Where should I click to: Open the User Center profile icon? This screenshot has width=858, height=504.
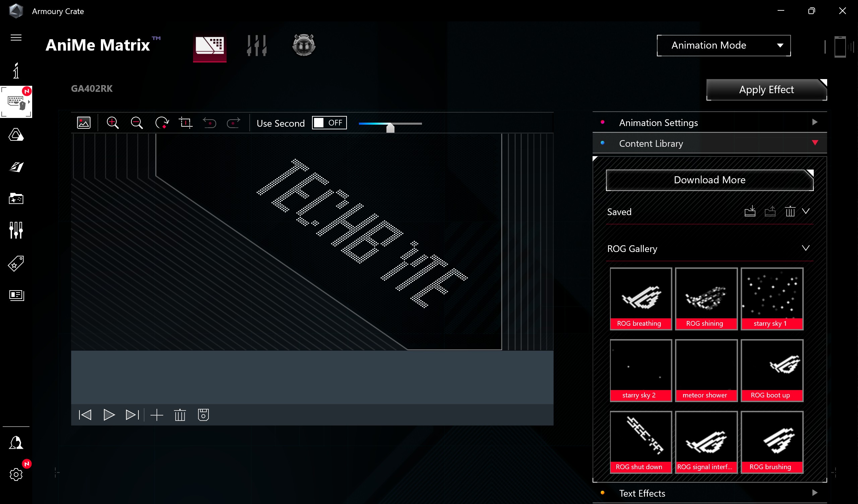[16, 443]
